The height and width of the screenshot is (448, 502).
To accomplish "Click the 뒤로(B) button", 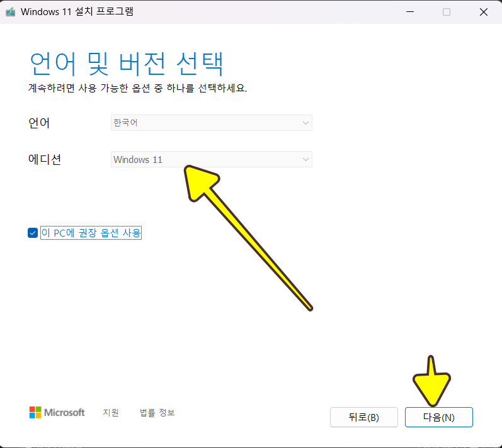I will 363,417.
